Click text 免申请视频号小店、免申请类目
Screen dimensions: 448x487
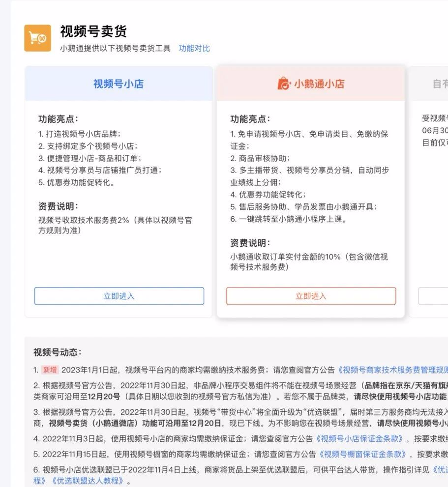click(x=293, y=134)
